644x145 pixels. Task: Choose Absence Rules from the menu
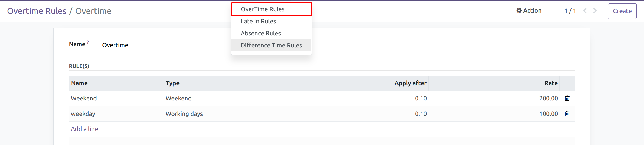coord(261,33)
